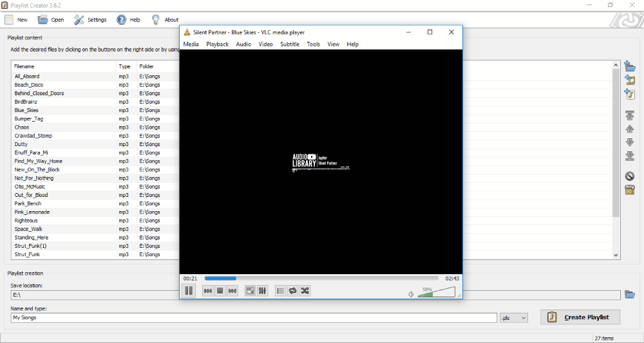This screenshot has width=644, height=343.
Task: Click the clear playlist box icon
Action: [x=630, y=190]
